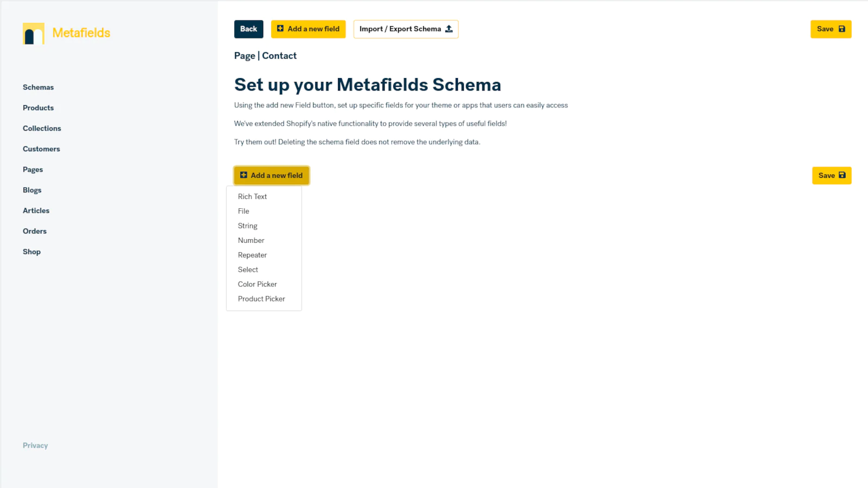Click the plus icon in top Add a new field button
868x488 pixels.
tap(280, 29)
